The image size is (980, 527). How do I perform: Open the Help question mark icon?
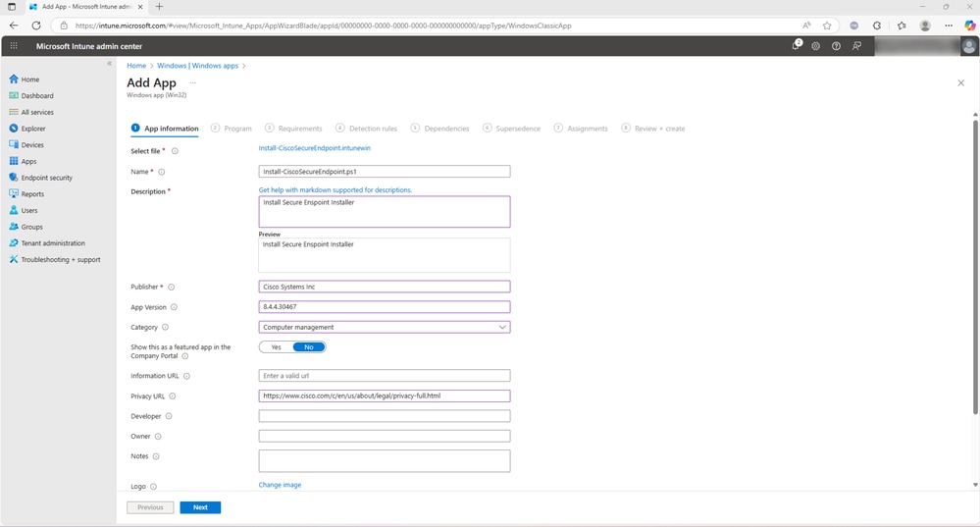click(836, 46)
